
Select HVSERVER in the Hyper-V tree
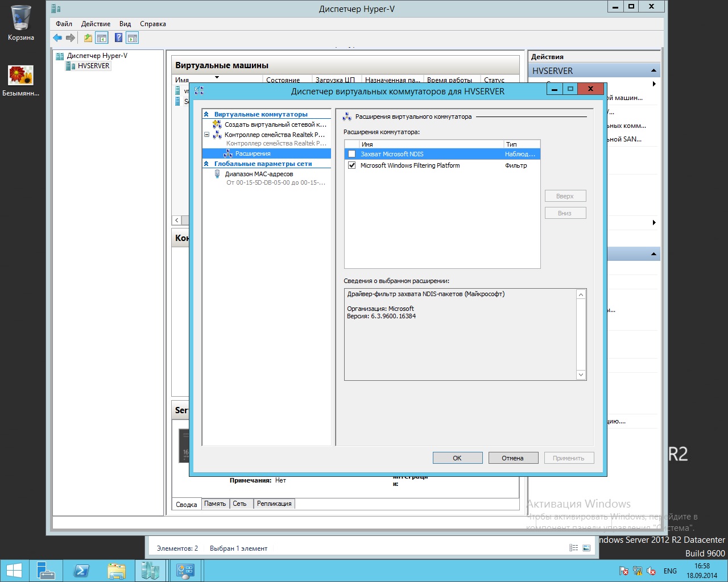click(93, 66)
